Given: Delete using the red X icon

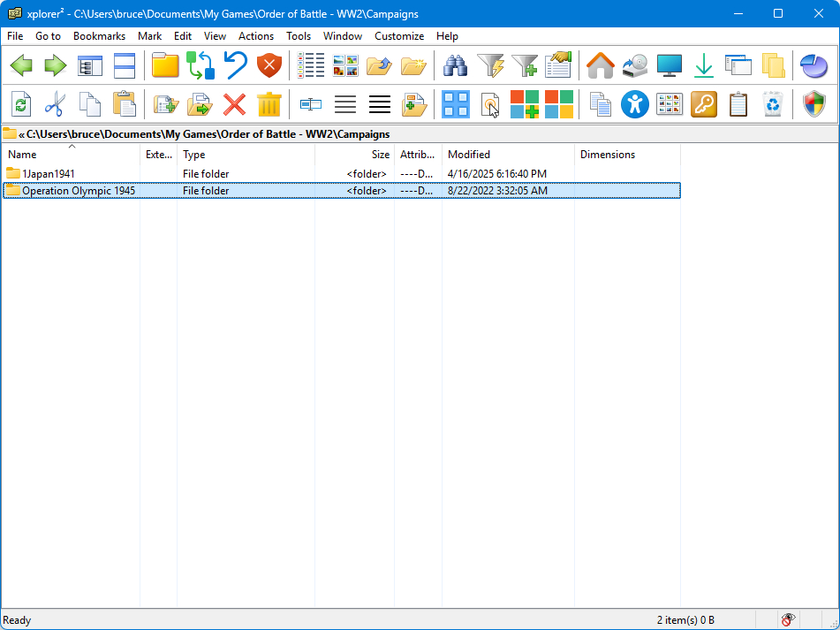Looking at the screenshot, I should [235, 104].
